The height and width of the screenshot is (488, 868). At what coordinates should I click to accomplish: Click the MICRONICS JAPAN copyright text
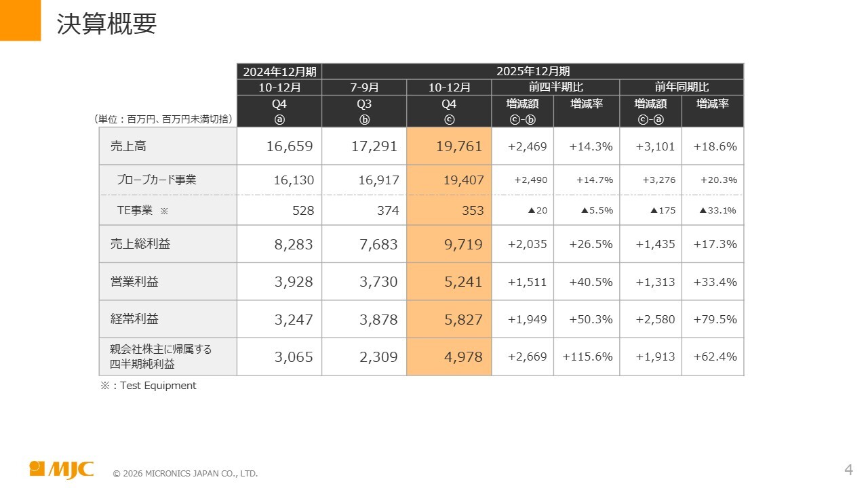[185, 474]
